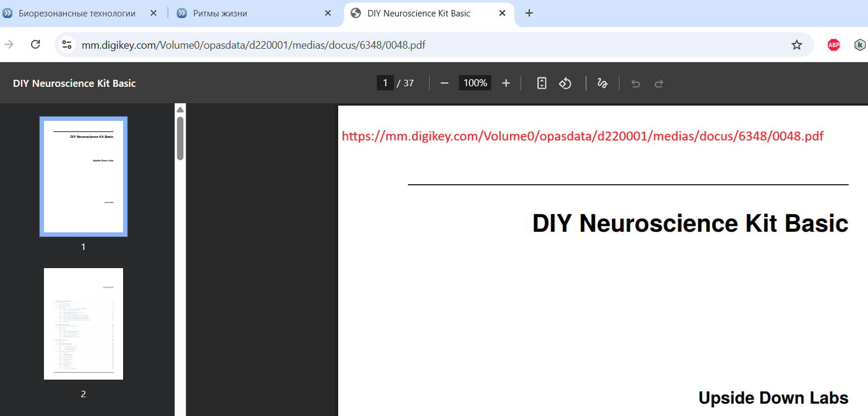Viewport: 868px width, 416px height.
Task: Reload the page with the refresh icon
Action: 35,45
